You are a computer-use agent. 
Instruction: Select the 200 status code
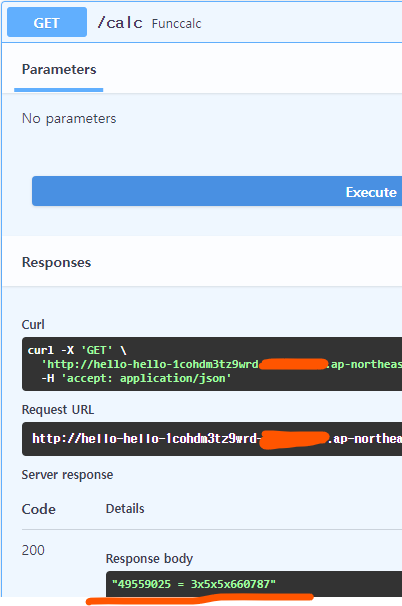(33, 550)
